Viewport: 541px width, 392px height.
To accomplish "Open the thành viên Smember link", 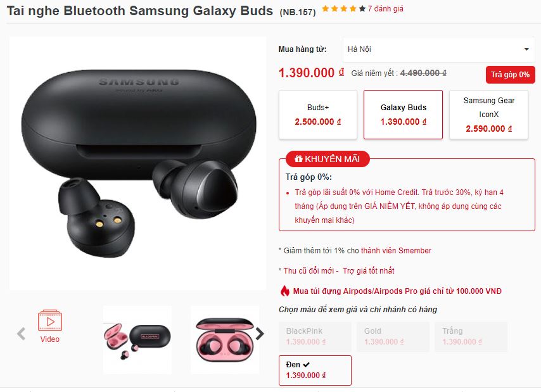I will (x=397, y=251).
